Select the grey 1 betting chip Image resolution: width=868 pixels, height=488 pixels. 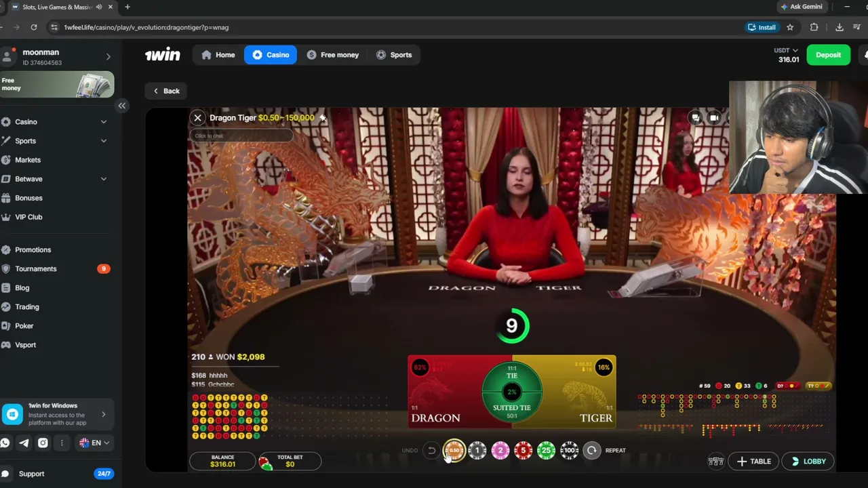(477, 451)
